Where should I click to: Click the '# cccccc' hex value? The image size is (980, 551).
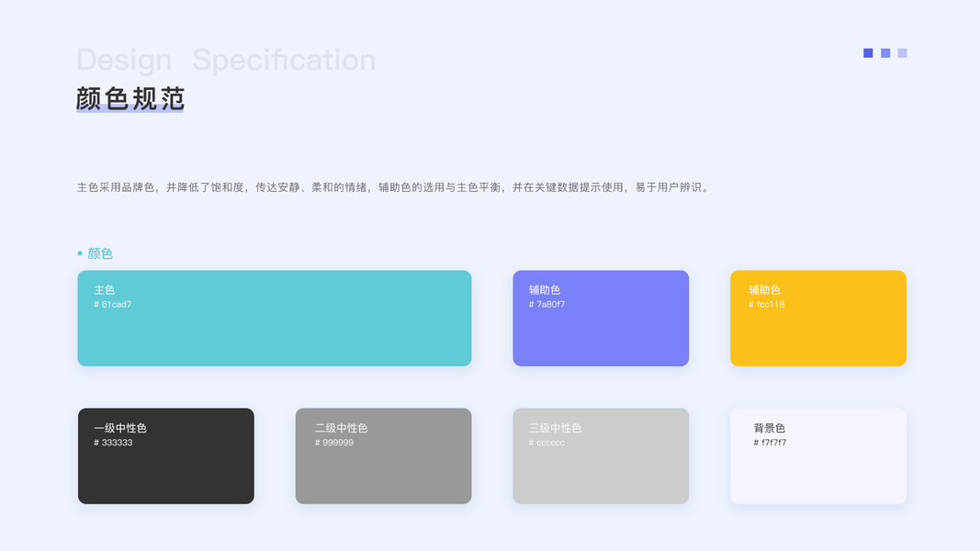[546, 443]
